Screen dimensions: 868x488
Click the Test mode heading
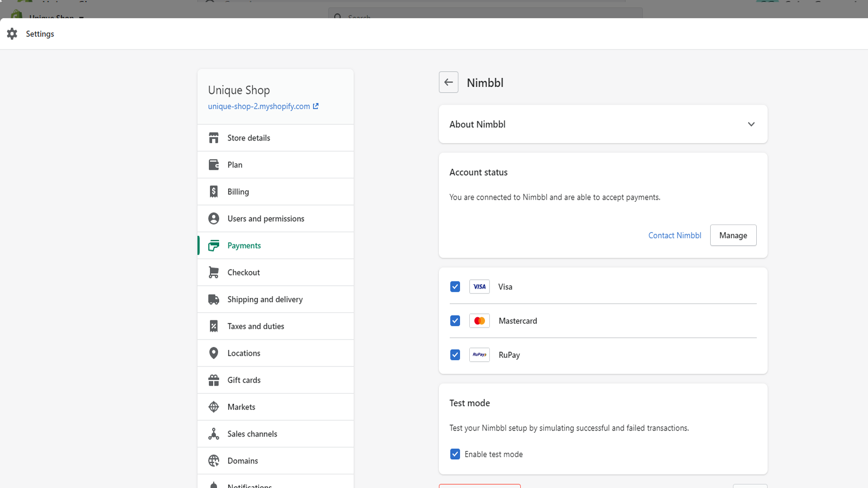pyautogui.click(x=469, y=403)
